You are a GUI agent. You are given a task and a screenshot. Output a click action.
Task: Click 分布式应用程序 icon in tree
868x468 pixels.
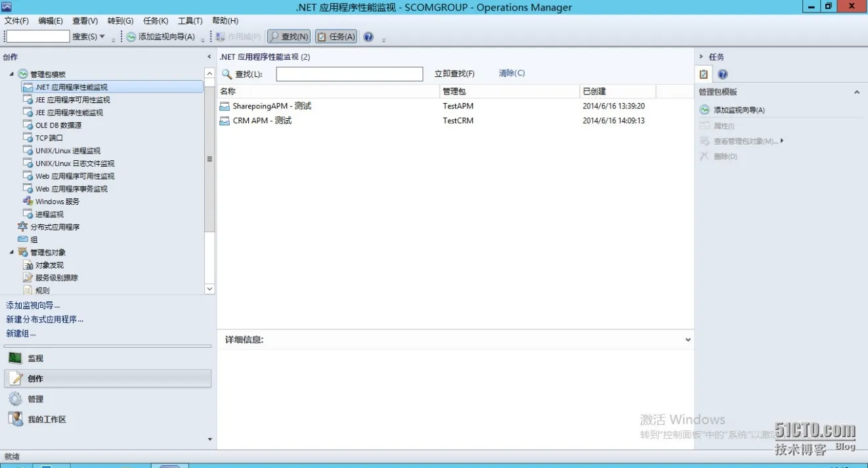(23, 226)
